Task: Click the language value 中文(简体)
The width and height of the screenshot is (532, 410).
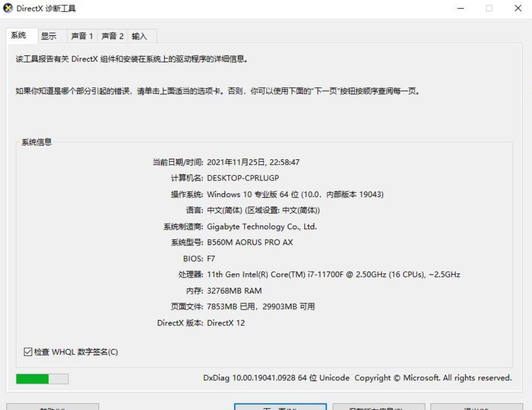Action: tap(263, 210)
